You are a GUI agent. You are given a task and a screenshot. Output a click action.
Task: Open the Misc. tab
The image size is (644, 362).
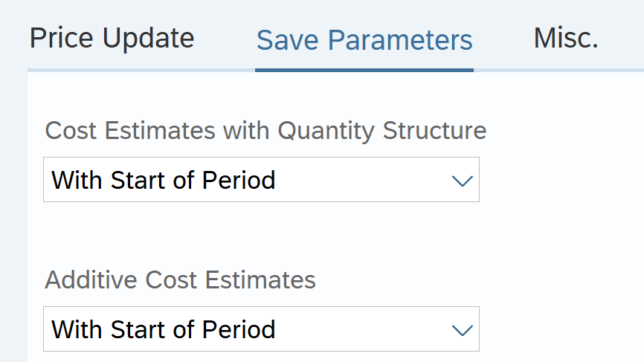tap(566, 38)
